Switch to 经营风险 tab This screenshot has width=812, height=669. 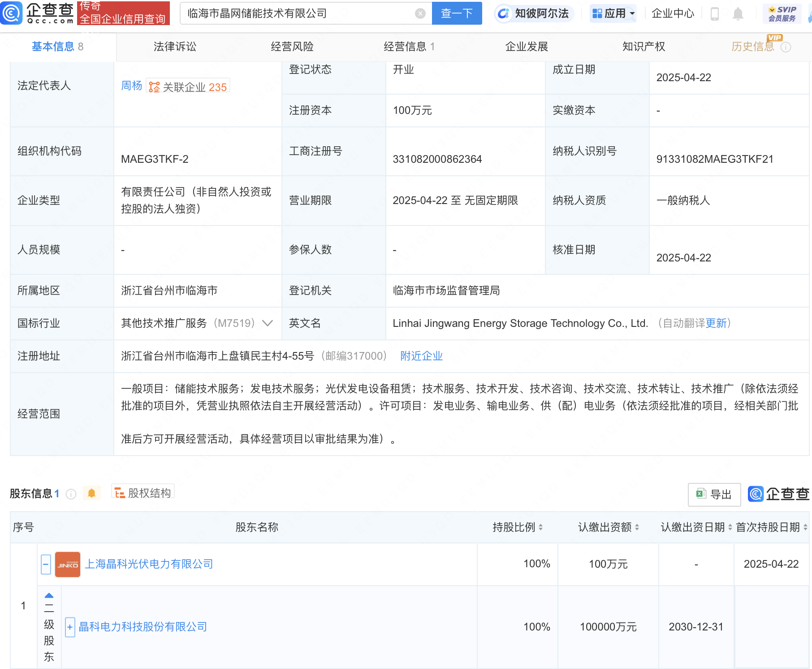(292, 47)
